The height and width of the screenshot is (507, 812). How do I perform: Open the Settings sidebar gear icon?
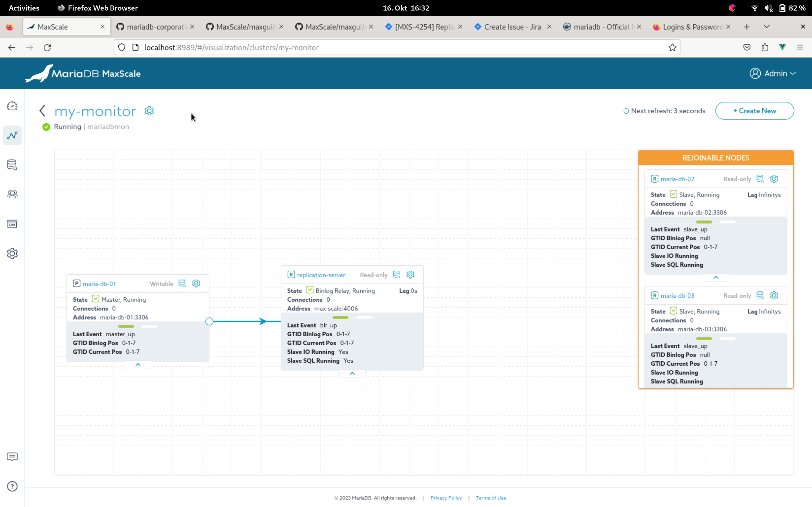pyautogui.click(x=12, y=253)
